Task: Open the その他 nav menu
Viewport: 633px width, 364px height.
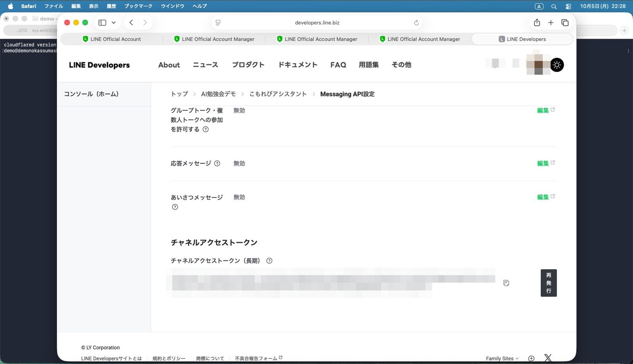Action: 401,65
